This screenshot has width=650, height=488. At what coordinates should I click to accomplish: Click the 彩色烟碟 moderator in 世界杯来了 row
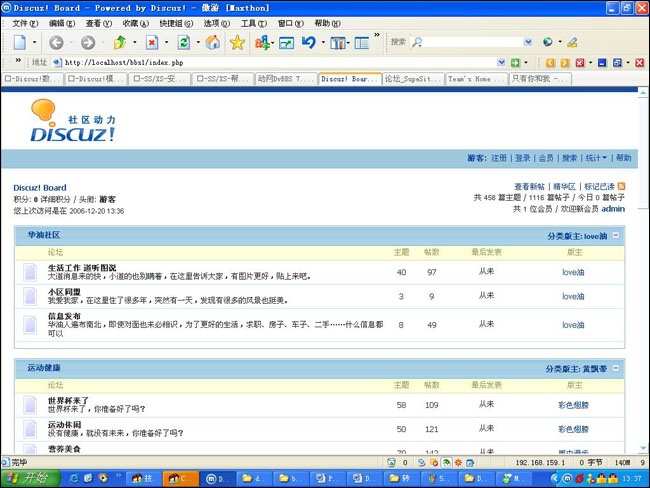point(573,405)
